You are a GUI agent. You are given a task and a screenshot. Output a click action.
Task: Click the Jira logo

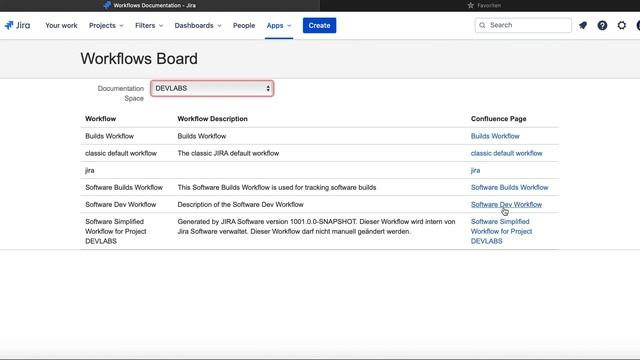(17, 25)
